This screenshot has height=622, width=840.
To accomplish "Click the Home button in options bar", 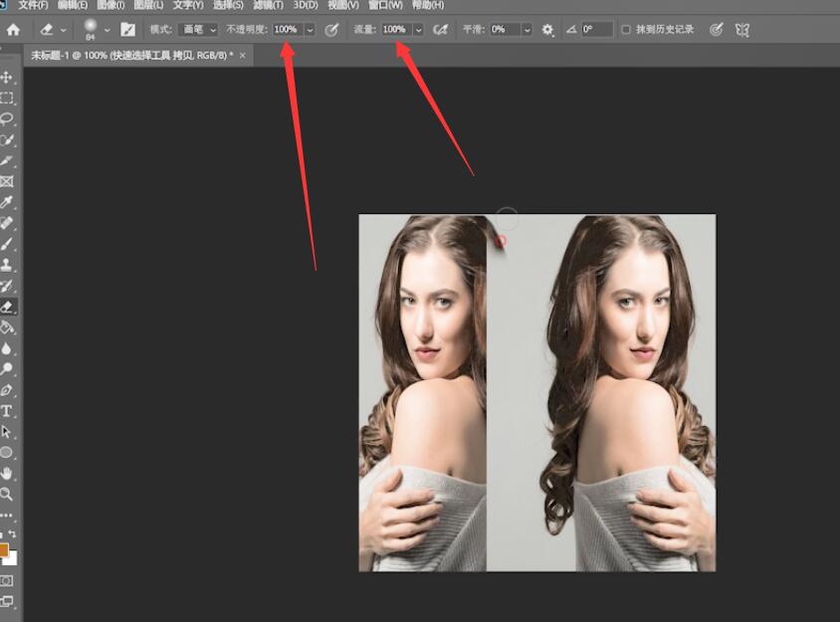I will coord(13,30).
